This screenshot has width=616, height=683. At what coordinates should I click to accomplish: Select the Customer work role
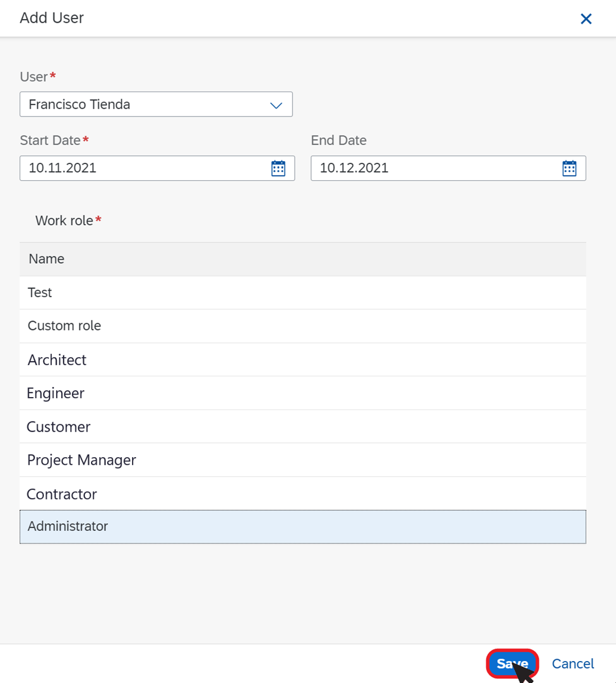[x=303, y=426]
